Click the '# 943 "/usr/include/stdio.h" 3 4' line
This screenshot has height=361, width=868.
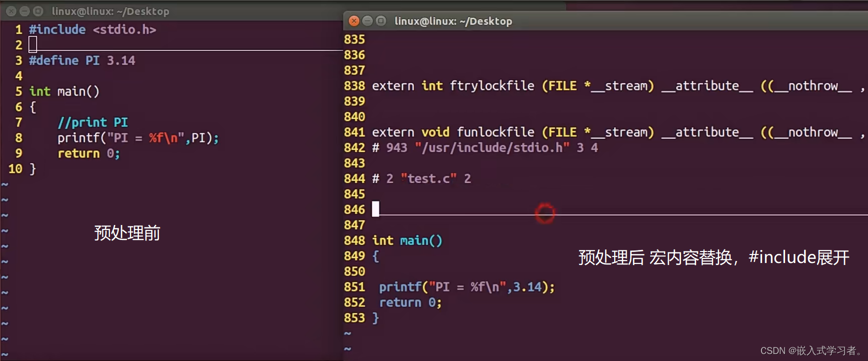485,148
